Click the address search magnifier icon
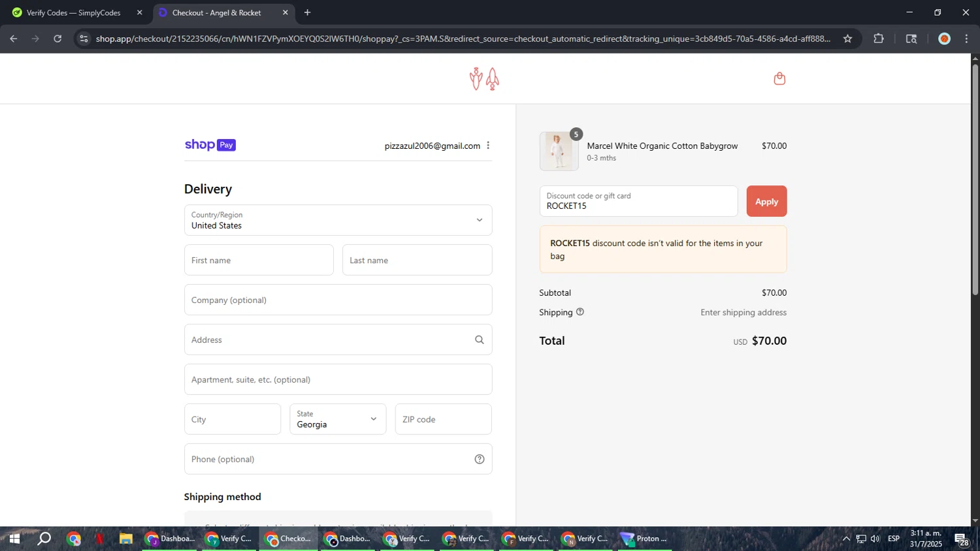The height and width of the screenshot is (551, 980). pos(480,339)
